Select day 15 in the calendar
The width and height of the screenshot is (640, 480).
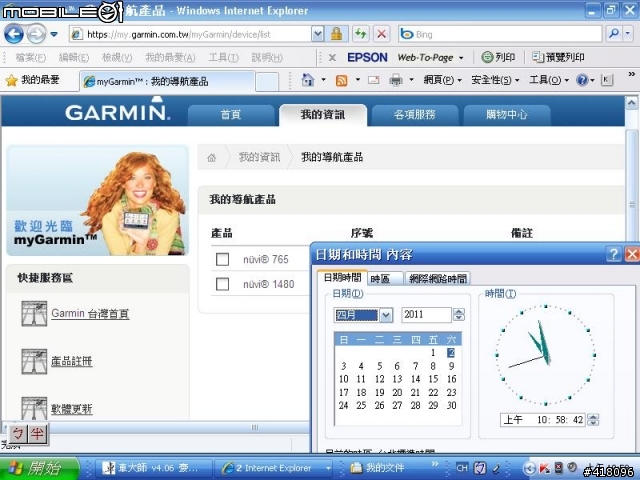point(433,379)
